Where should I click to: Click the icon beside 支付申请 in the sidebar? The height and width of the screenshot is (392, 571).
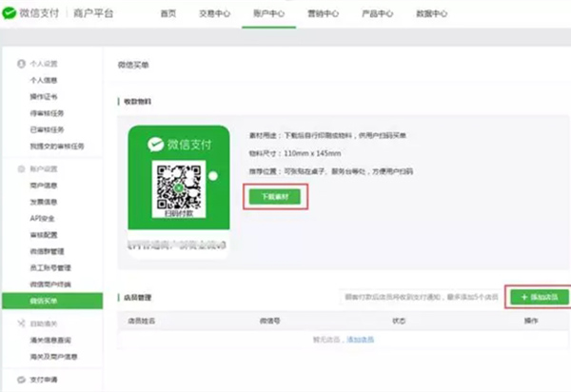[x=21, y=380]
